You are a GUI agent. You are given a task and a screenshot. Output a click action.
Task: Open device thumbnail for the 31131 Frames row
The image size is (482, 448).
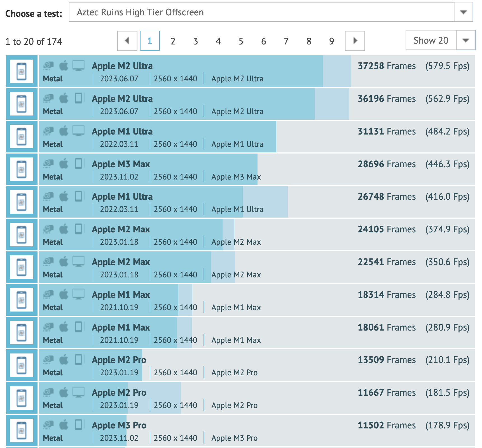coord(22,137)
